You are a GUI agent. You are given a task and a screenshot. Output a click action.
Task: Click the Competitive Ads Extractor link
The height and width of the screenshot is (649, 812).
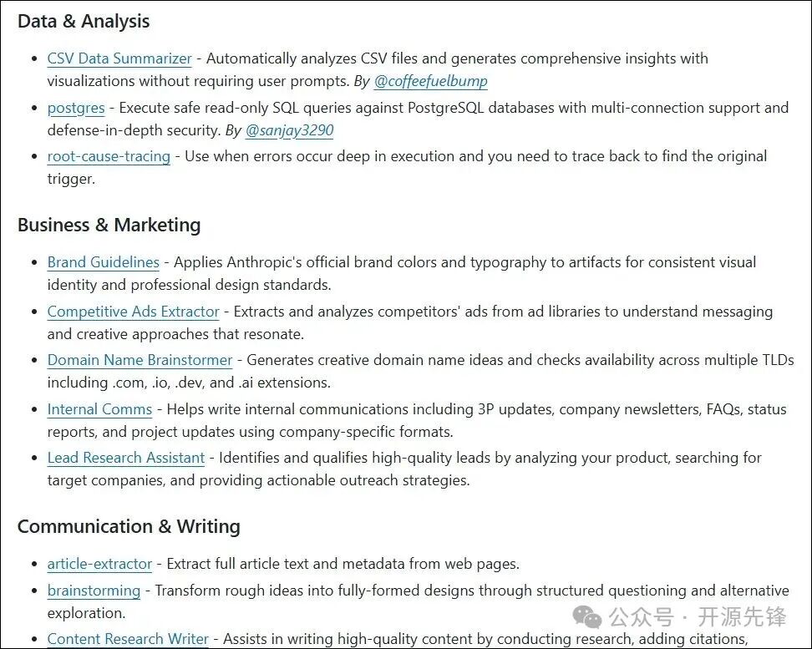[133, 312]
